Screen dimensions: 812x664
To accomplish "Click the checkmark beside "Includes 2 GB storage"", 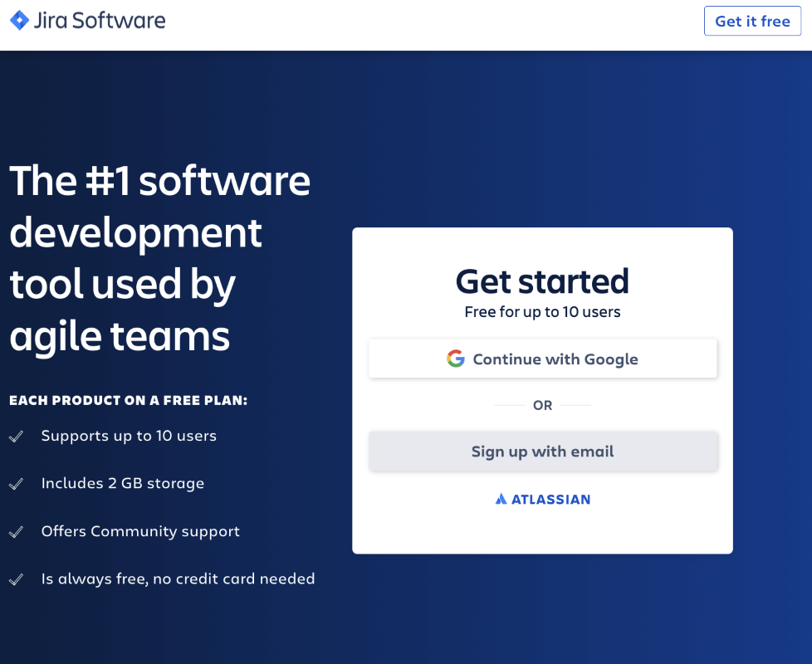I will point(16,484).
